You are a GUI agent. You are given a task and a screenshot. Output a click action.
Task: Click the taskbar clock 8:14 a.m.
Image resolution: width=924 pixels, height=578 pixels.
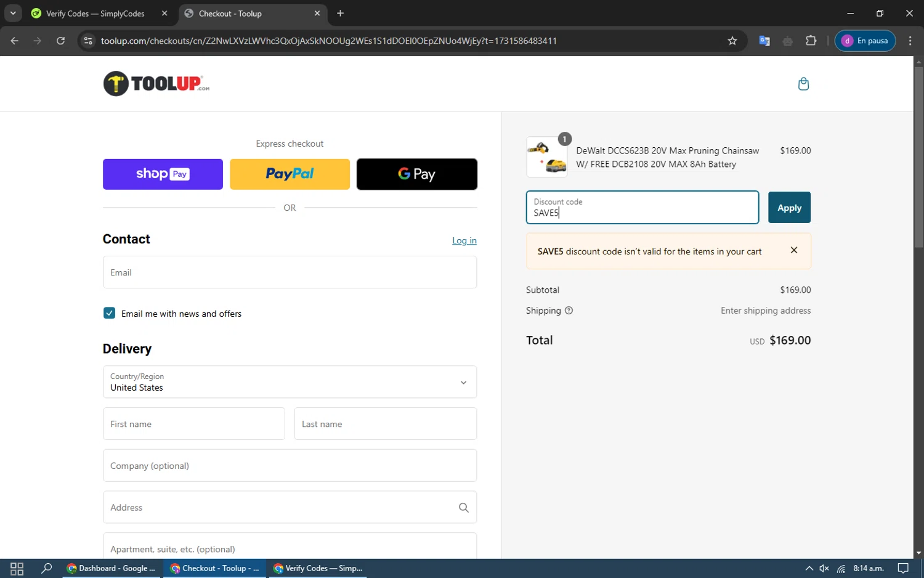click(x=869, y=568)
